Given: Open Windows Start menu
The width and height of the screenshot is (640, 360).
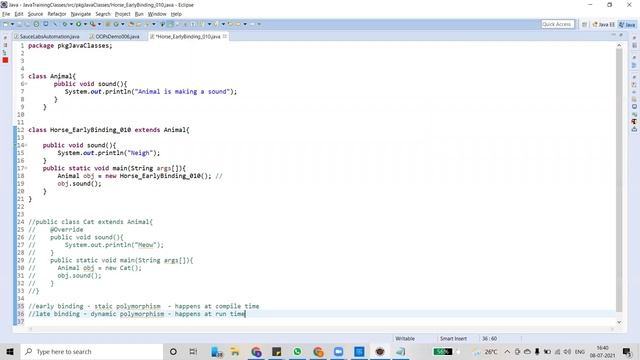Looking at the screenshot, I should tap(10, 351).
